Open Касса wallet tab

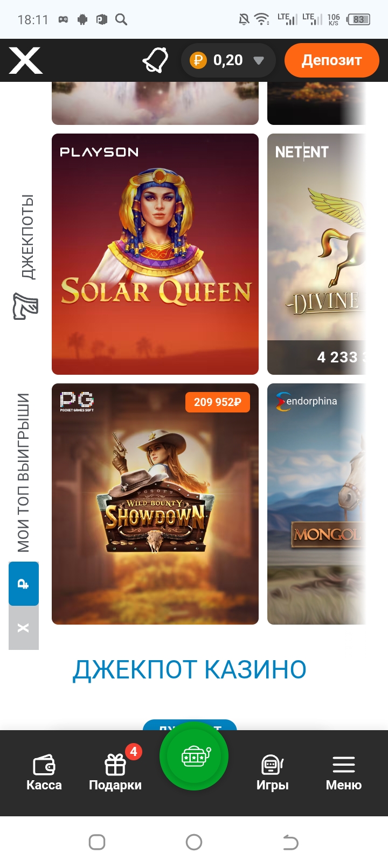[x=44, y=773]
